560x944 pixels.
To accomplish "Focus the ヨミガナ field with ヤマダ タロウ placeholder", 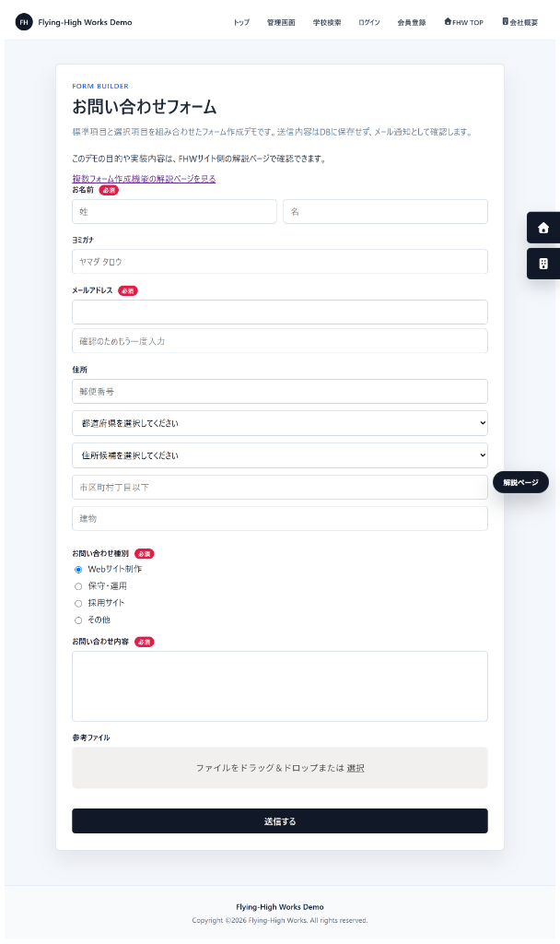I will click(280, 262).
